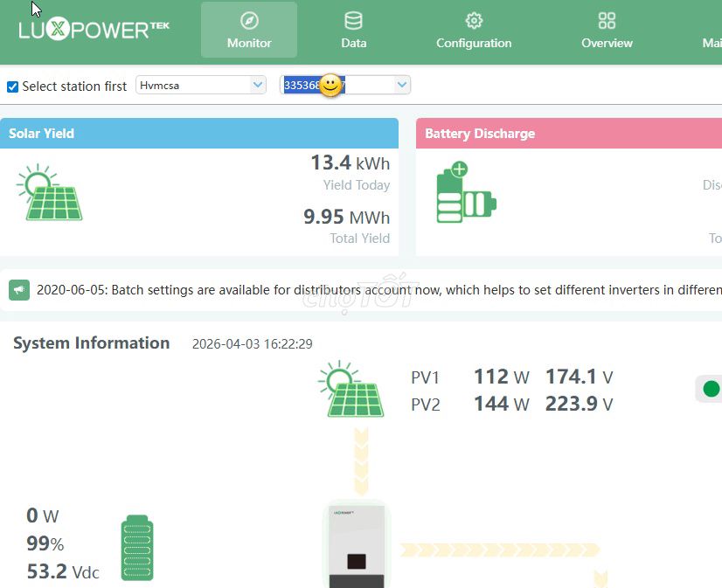Image resolution: width=722 pixels, height=588 pixels.
Task: Click the Overview grid icon
Action: (607, 21)
